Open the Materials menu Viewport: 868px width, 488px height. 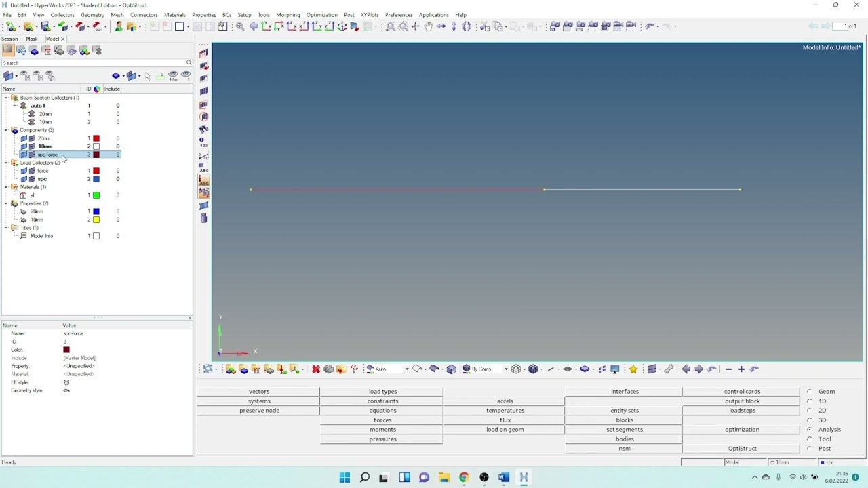(x=175, y=15)
